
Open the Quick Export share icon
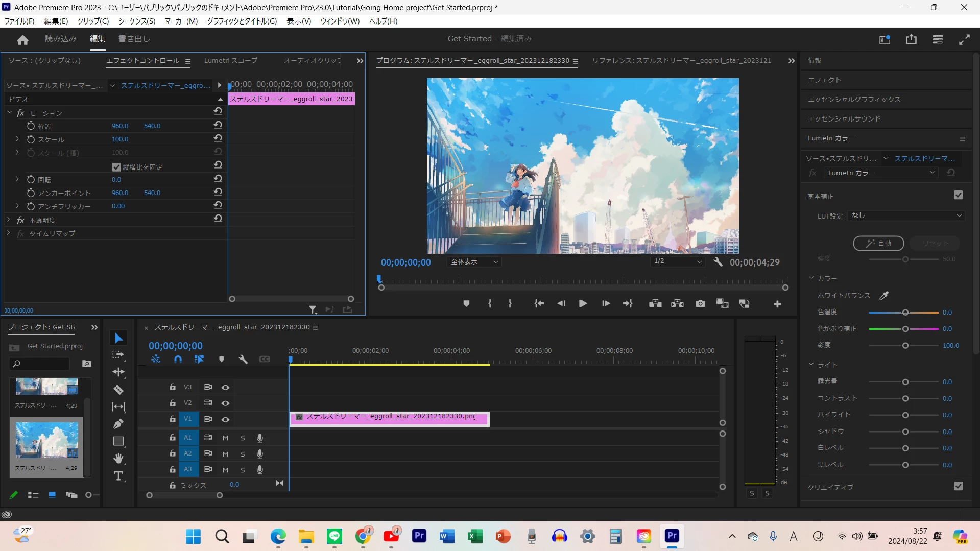coord(911,39)
